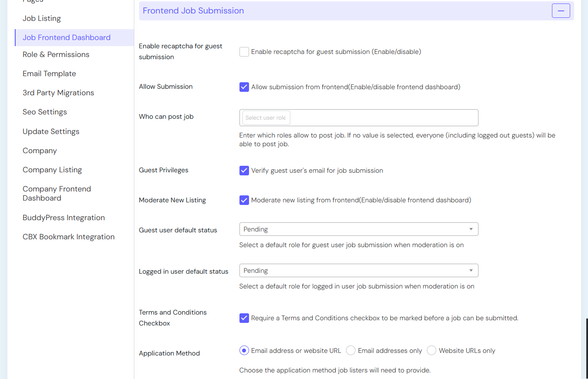
Task: Uncheck Allow submission from frontend
Action: coord(244,87)
